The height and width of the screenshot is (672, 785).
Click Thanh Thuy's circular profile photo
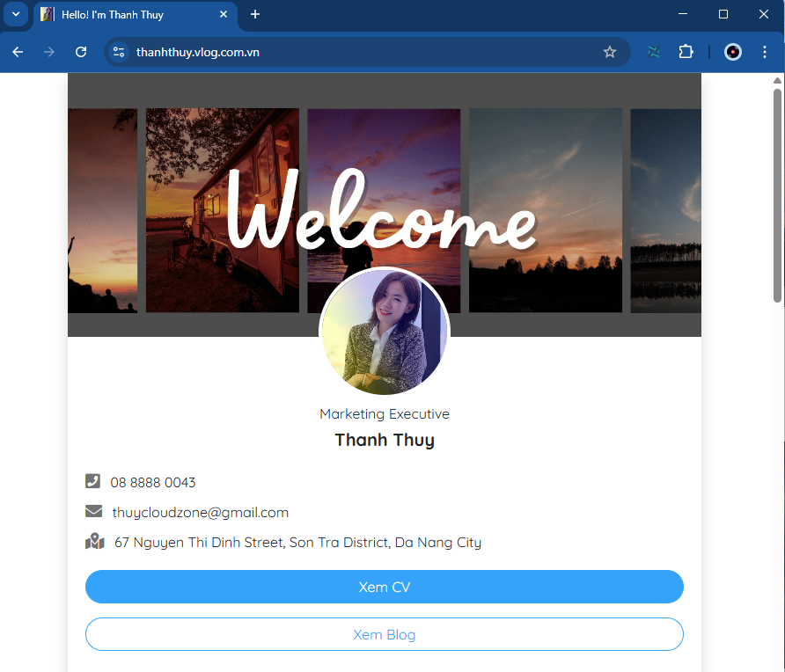coord(385,332)
